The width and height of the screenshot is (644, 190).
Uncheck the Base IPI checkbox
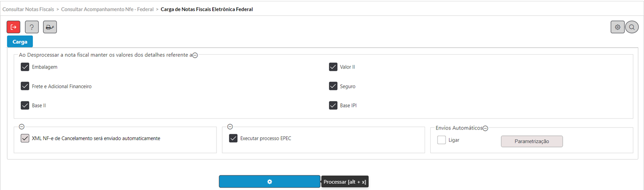[x=333, y=105]
